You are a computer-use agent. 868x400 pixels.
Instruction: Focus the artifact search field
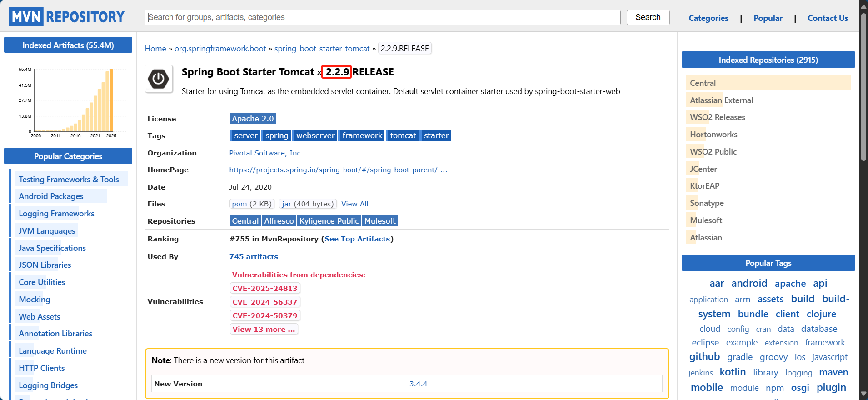pos(382,17)
